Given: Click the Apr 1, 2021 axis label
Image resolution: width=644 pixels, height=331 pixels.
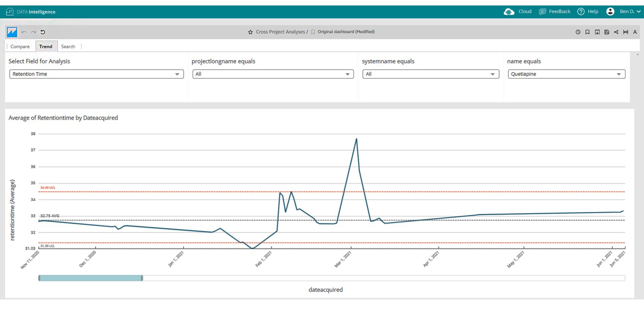Looking at the screenshot, I should (x=431, y=259).
